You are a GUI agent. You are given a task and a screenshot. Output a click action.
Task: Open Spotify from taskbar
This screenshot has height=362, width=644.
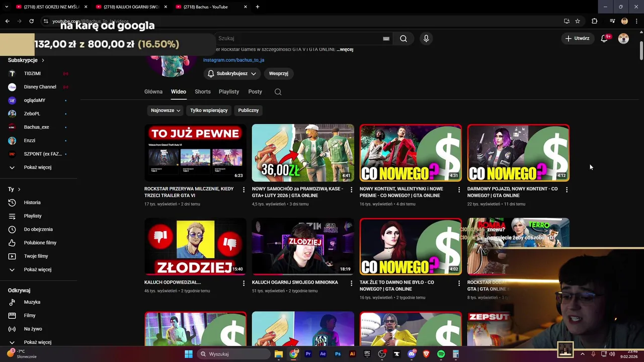(x=441, y=354)
